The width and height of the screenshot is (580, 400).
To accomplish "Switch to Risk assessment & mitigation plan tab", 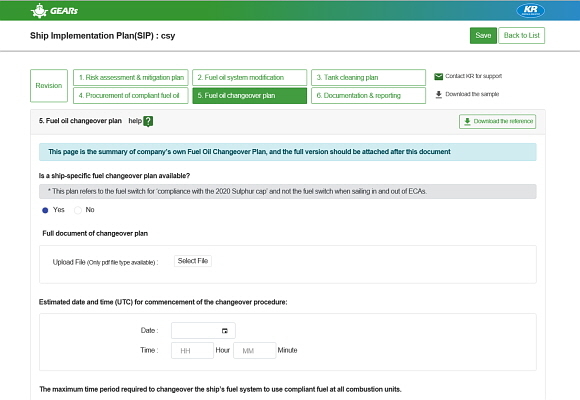I will tap(131, 78).
